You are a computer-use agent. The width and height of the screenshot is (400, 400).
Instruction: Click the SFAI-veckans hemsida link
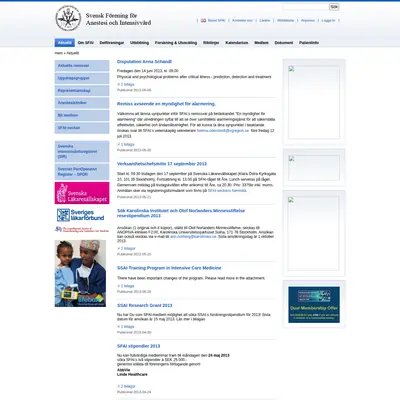[227, 190]
